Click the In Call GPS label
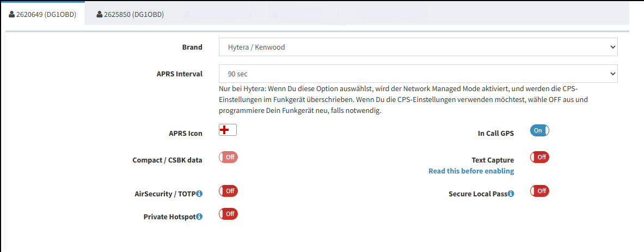 coord(495,133)
